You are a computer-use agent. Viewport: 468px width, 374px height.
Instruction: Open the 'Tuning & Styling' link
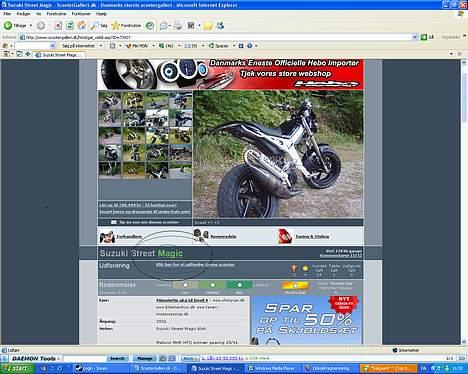pyautogui.click(x=312, y=236)
